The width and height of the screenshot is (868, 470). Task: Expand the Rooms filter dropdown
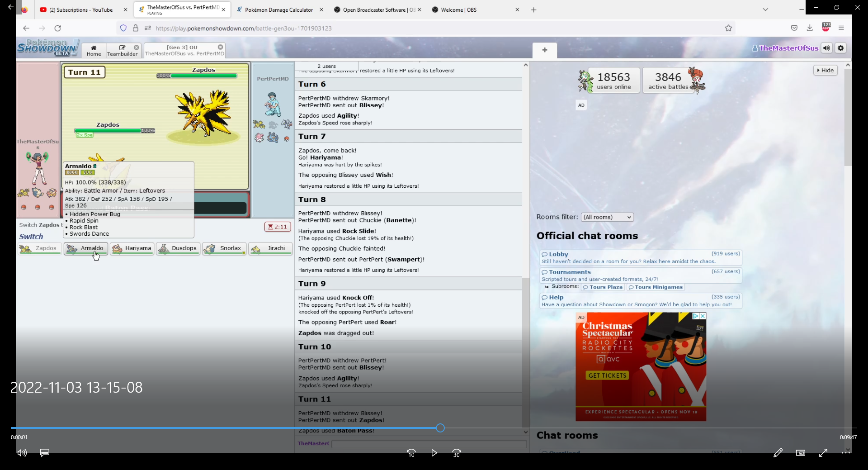[x=607, y=217]
